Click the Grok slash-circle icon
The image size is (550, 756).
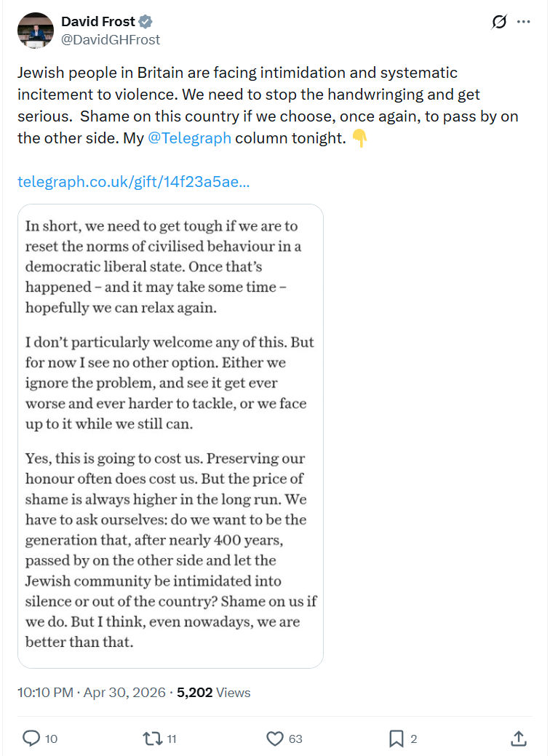coord(499,22)
